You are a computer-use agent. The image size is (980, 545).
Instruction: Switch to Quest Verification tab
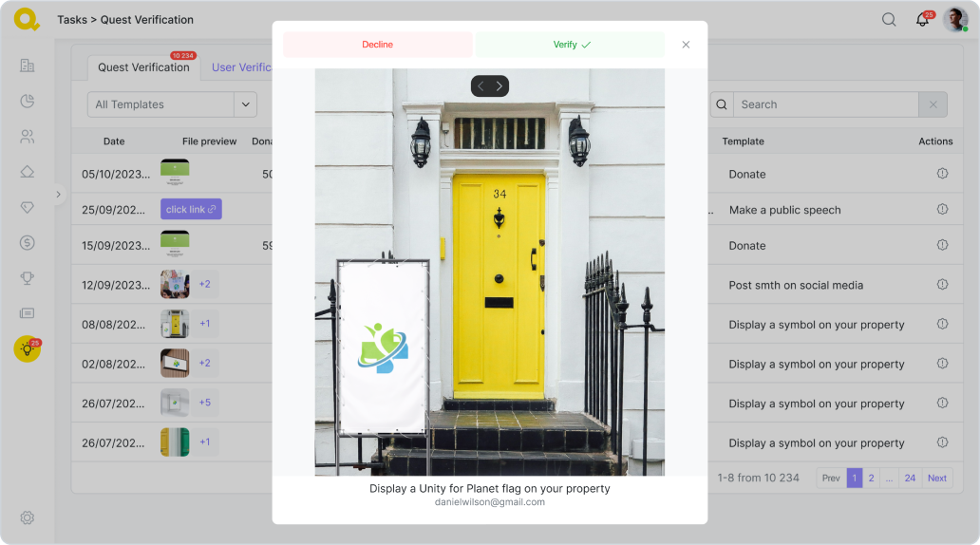click(143, 67)
